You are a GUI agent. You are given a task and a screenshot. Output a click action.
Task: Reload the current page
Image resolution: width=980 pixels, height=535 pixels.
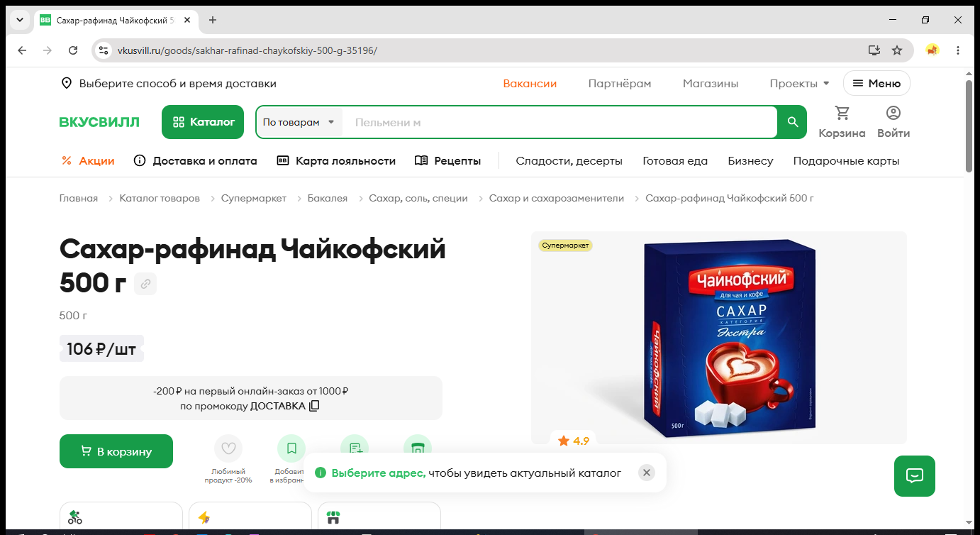(x=73, y=50)
